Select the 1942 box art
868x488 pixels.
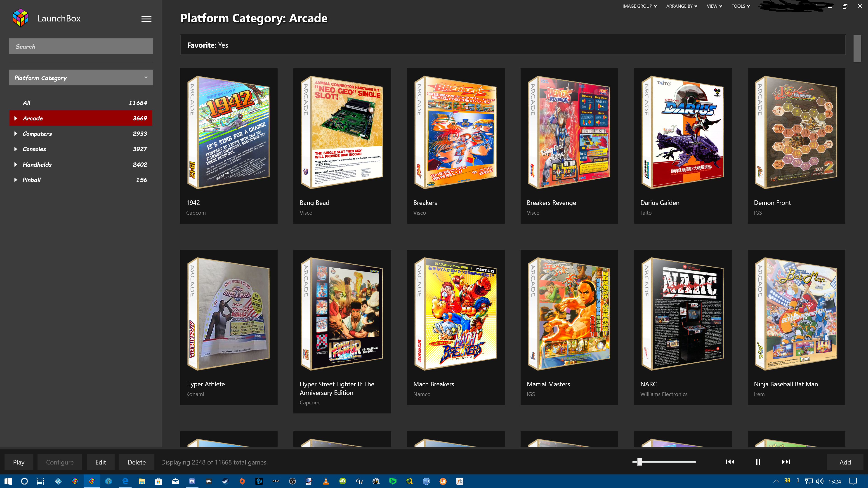pos(229,132)
